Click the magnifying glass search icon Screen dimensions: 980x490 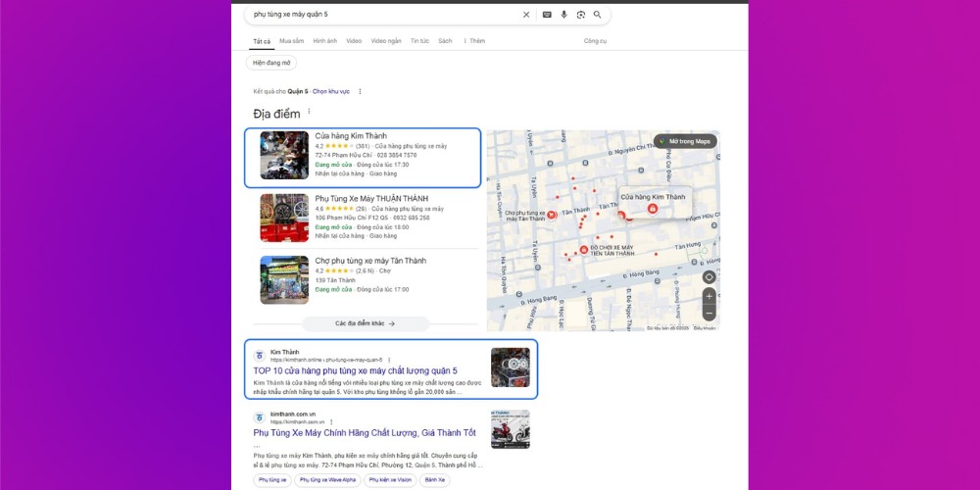(x=597, y=15)
